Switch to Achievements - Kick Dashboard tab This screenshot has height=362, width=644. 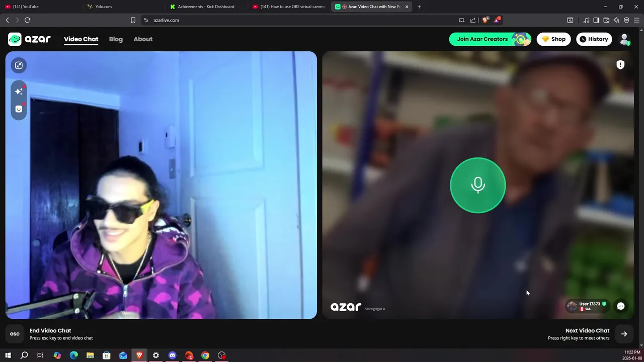click(x=206, y=7)
